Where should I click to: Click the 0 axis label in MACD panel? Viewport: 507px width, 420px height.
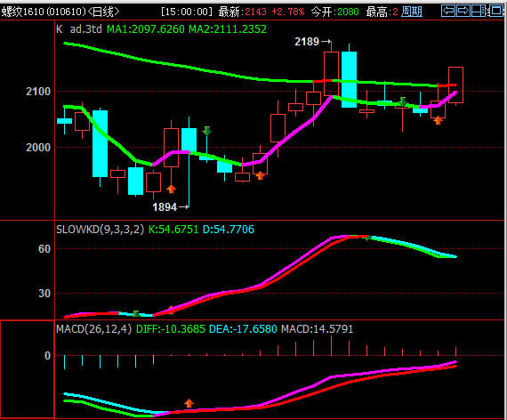(x=47, y=356)
